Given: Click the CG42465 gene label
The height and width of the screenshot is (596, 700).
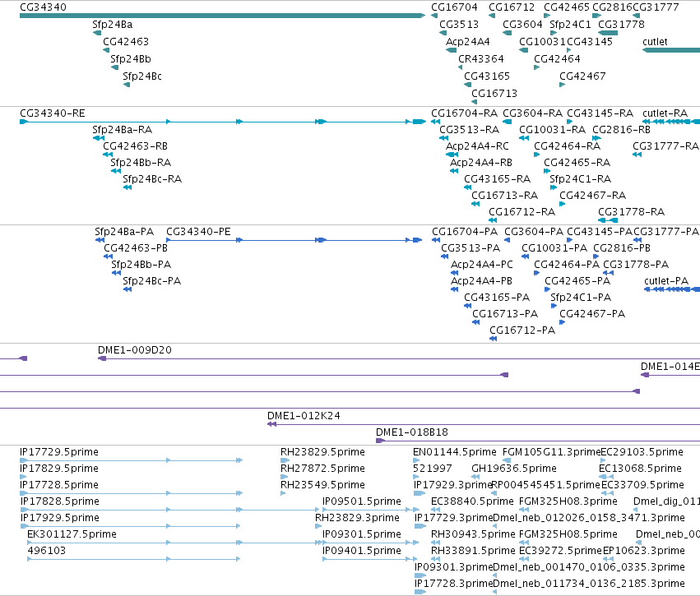Looking at the screenshot, I should [567, 7].
